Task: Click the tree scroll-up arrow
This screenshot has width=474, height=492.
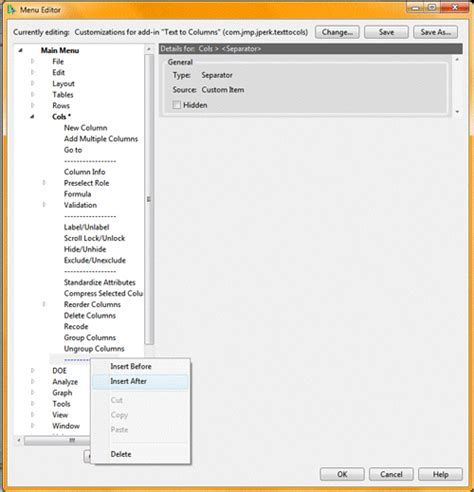Action: [149, 49]
